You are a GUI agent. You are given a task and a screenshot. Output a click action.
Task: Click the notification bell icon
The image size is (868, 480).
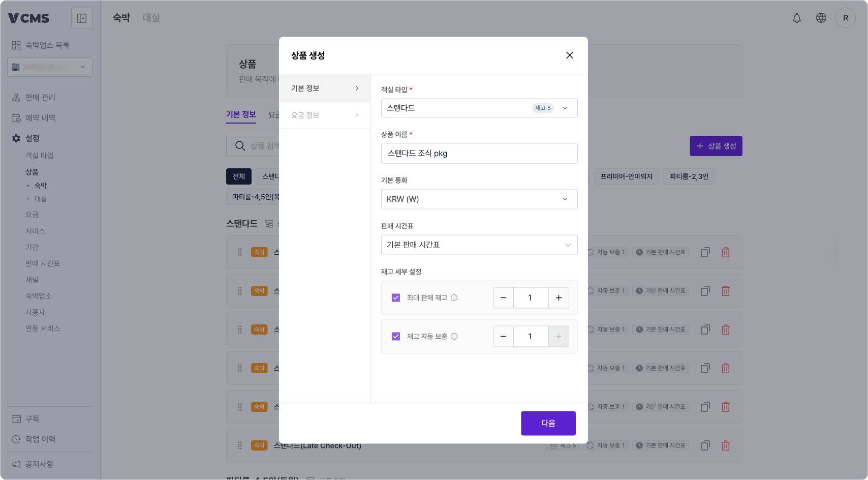(796, 18)
